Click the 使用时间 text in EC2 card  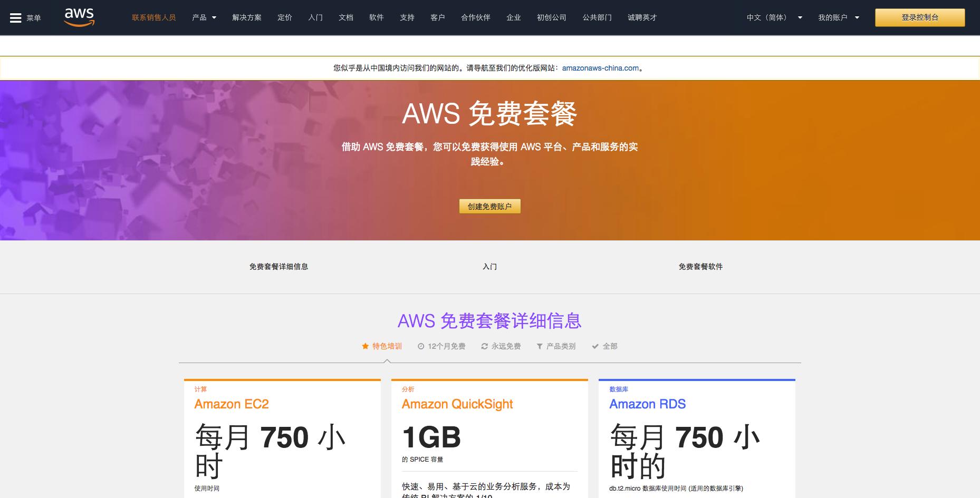click(x=207, y=489)
